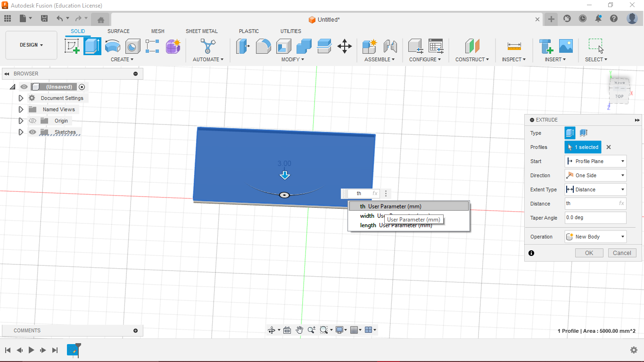This screenshot has width=644, height=362.
Task: Toggle visibility of the Unsaved component
Action: pos(24,87)
